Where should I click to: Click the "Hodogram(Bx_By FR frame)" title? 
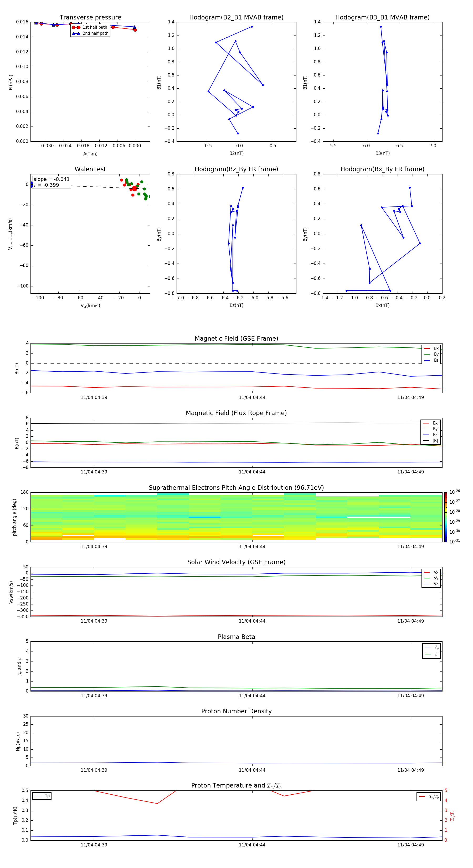click(x=382, y=169)
